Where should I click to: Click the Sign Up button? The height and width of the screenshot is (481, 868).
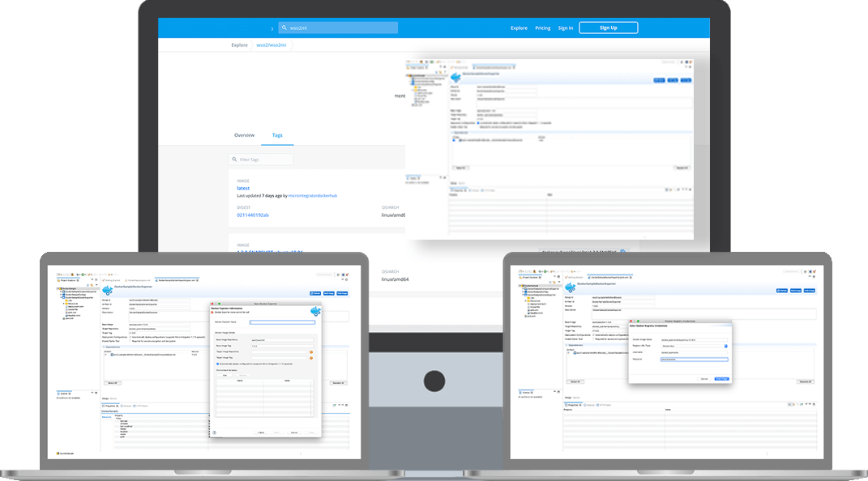tap(608, 28)
